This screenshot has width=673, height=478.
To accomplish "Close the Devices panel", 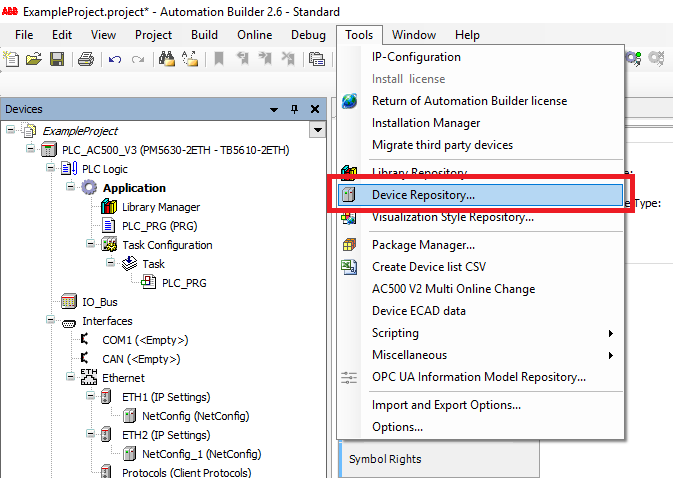I will tap(313, 109).
